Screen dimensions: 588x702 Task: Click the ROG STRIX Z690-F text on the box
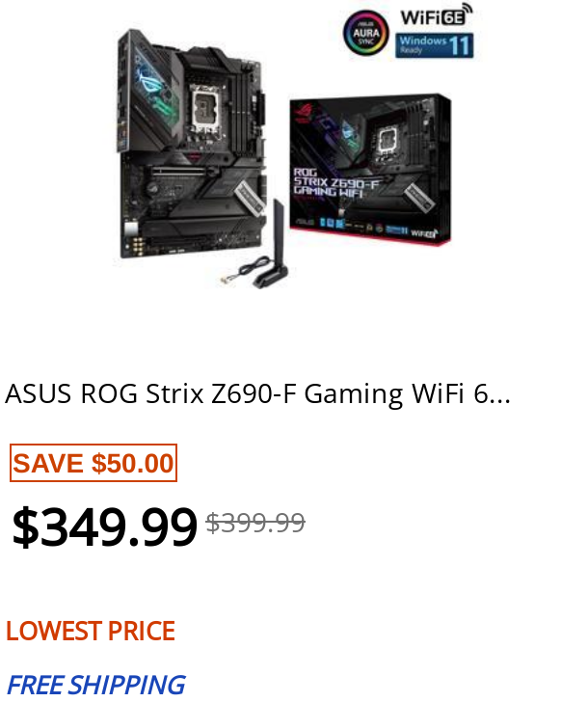[x=336, y=177]
